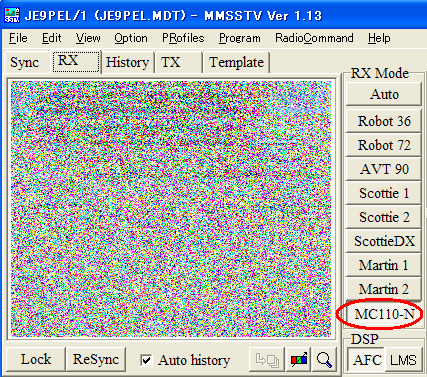Click the MMSSTV title bar app icon

tap(12, 15)
